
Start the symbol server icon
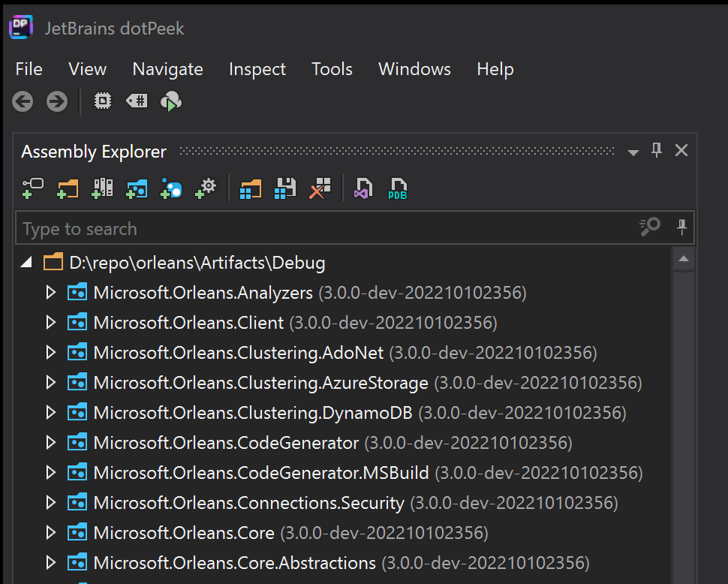pyautogui.click(x=171, y=101)
